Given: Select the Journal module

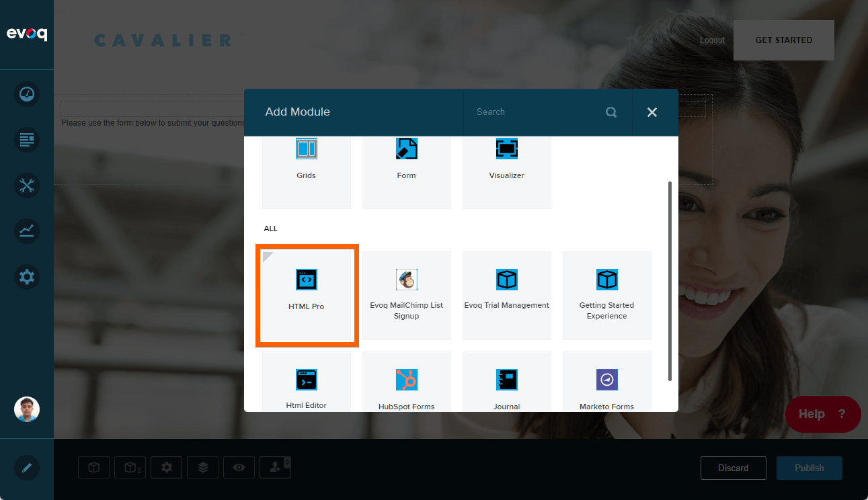Looking at the screenshot, I should tap(506, 386).
